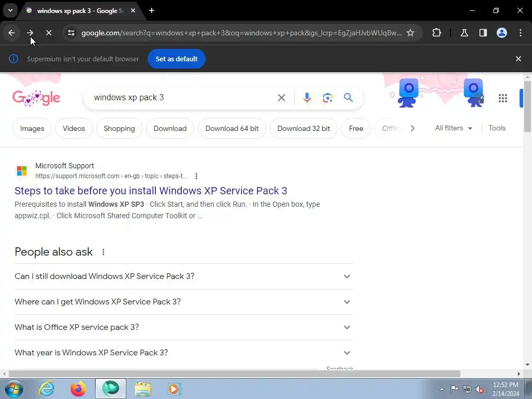Screen dimensions: 532x399
Task: Open the taskbar clock and date
Action: (x=506, y=389)
